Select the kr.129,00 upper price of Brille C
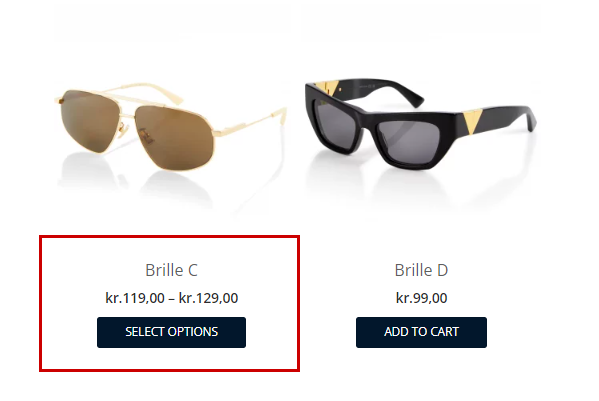 (x=208, y=298)
